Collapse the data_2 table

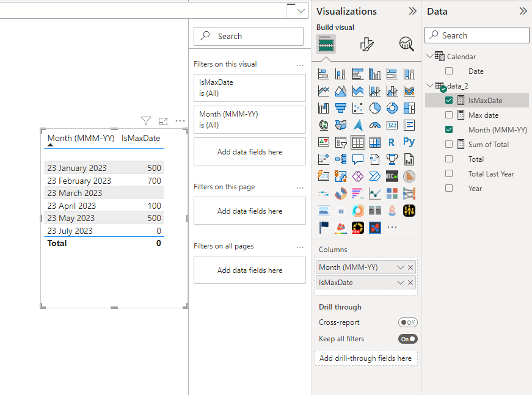tap(430, 85)
